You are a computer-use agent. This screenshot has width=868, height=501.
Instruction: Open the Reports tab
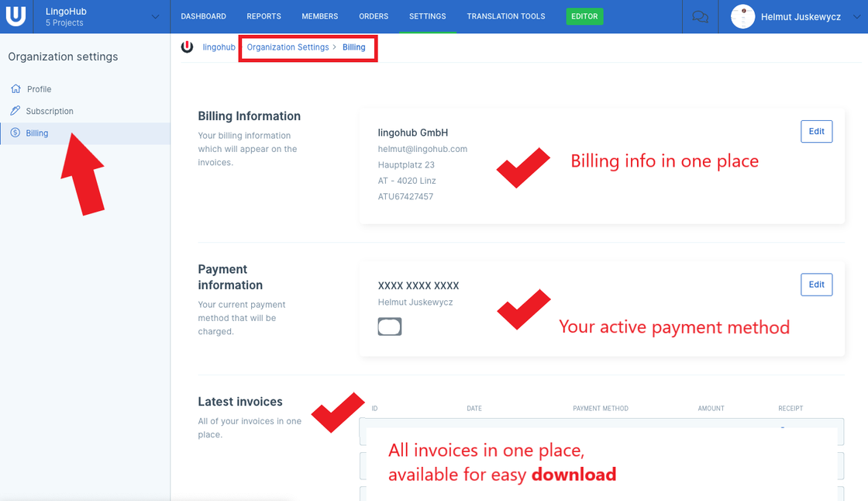tap(264, 16)
